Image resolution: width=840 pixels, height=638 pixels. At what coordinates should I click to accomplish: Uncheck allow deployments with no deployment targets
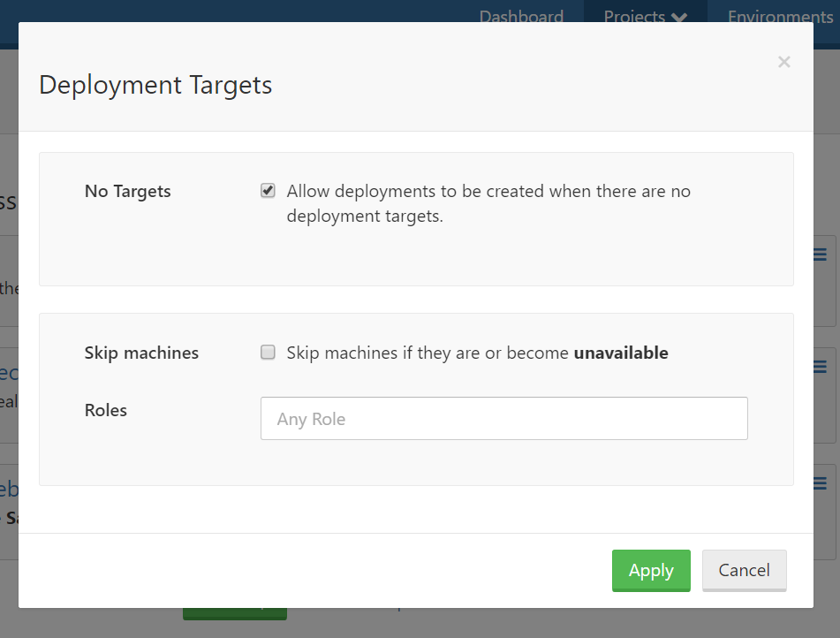pos(267,190)
